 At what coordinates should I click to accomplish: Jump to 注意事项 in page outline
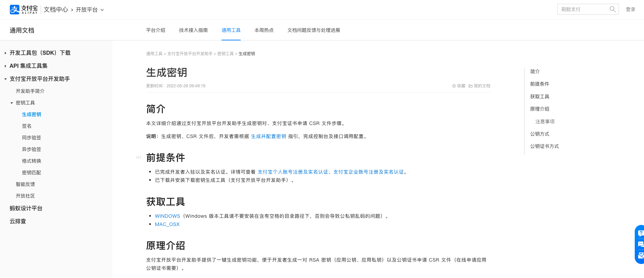[x=545, y=122]
